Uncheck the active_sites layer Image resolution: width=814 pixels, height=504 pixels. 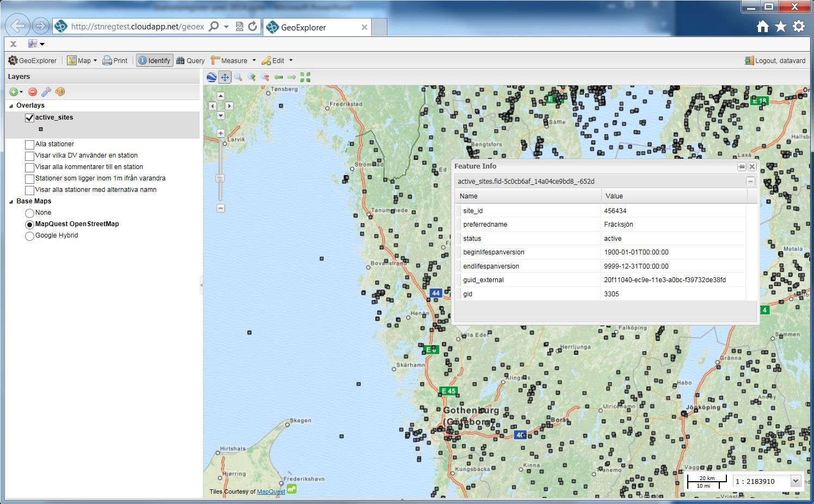(29, 118)
